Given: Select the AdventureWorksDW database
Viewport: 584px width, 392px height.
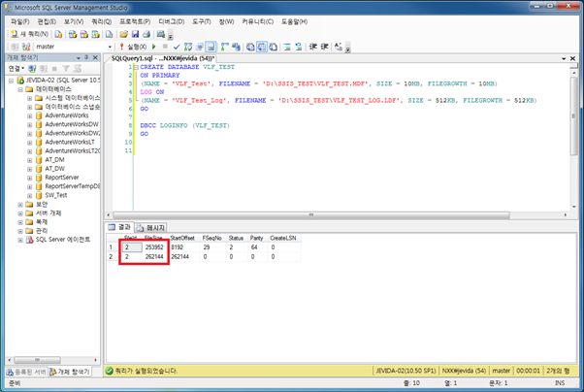Looking at the screenshot, I should (x=72, y=124).
